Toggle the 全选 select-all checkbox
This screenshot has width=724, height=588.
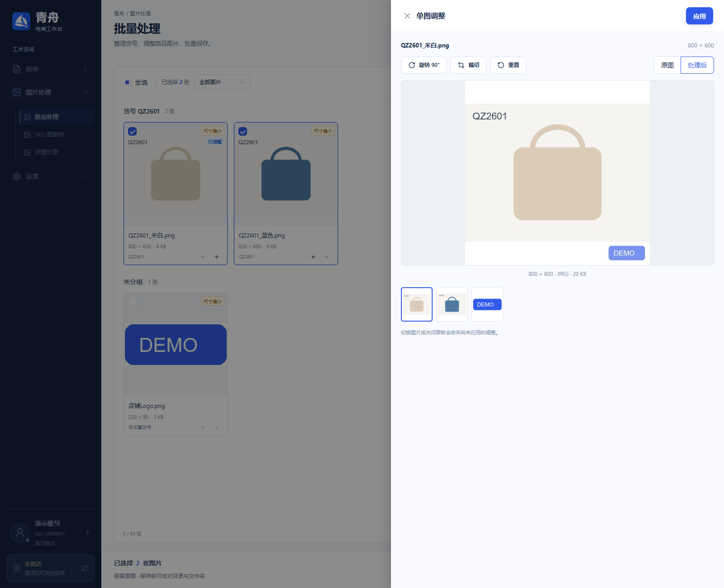[127, 82]
